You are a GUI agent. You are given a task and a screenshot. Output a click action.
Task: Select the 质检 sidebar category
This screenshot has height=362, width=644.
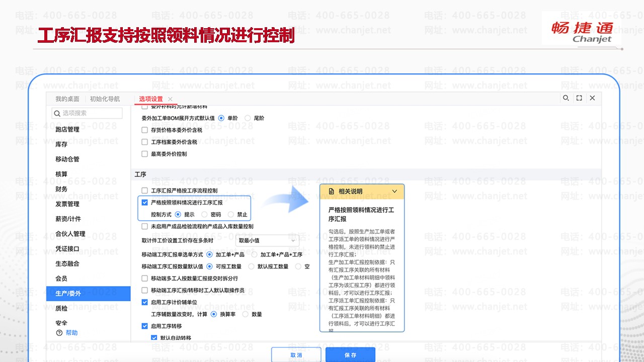(x=61, y=308)
